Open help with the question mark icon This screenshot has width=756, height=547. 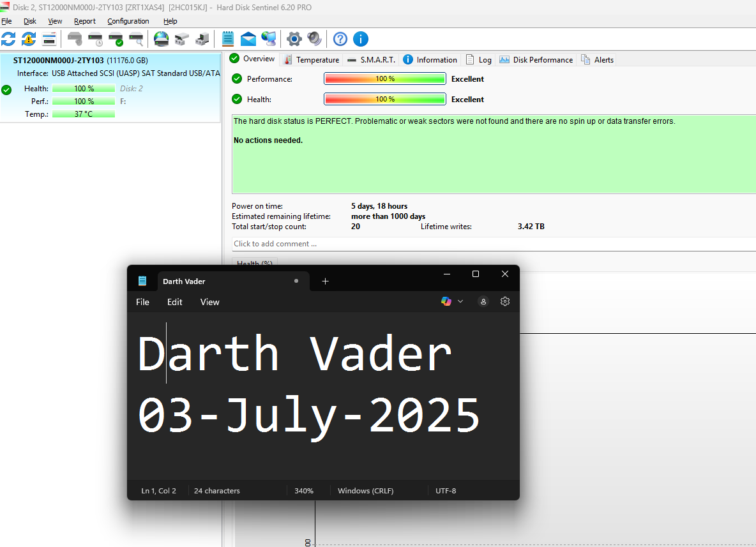click(340, 39)
